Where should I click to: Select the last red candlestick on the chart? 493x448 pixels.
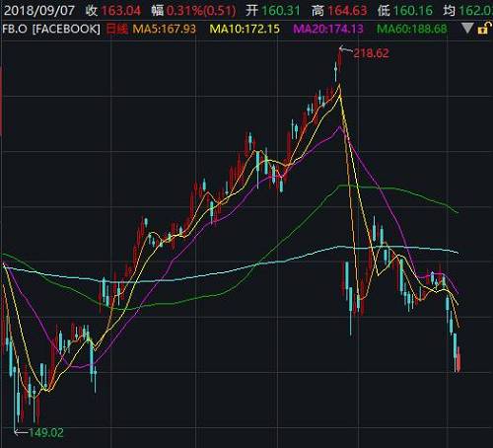coord(458,359)
